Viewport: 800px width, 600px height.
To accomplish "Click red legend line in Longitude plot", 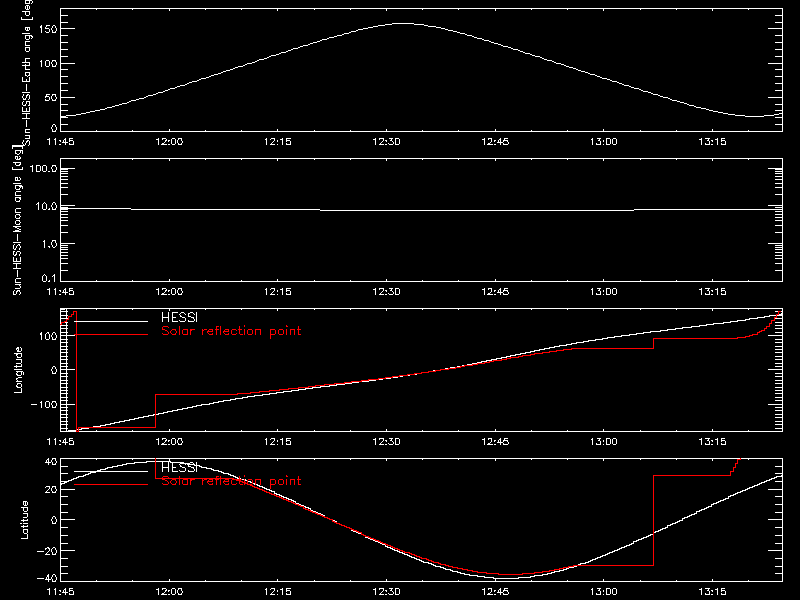I will coord(111,335).
